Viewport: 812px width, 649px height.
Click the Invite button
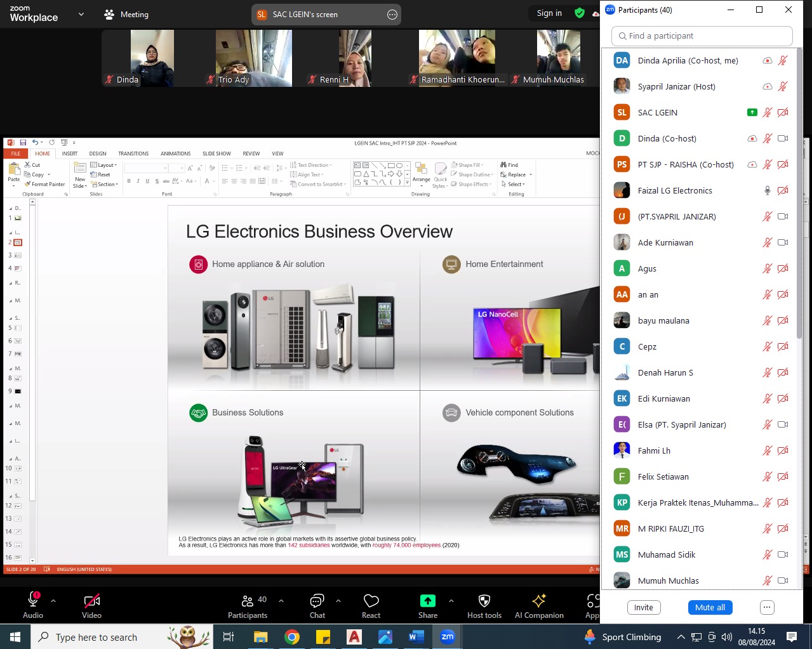(x=643, y=608)
